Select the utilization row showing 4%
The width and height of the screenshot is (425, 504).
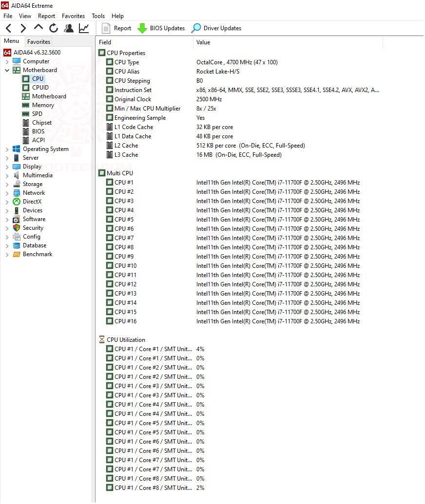tap(239, 349)
